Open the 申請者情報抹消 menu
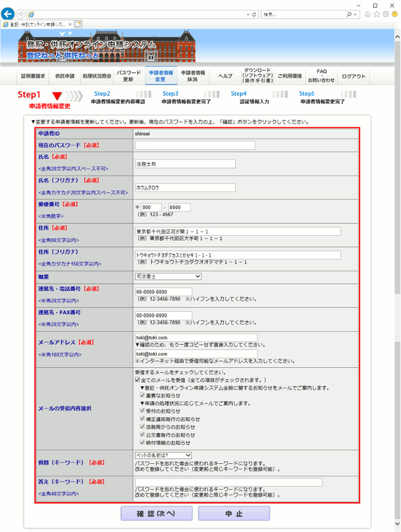 point(193,76)
